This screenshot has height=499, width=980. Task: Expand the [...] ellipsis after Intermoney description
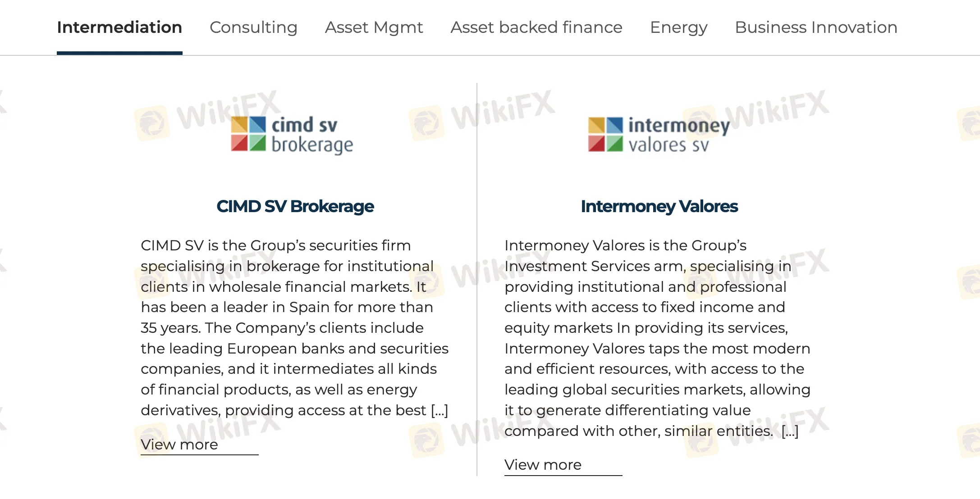tap(790, 431)
